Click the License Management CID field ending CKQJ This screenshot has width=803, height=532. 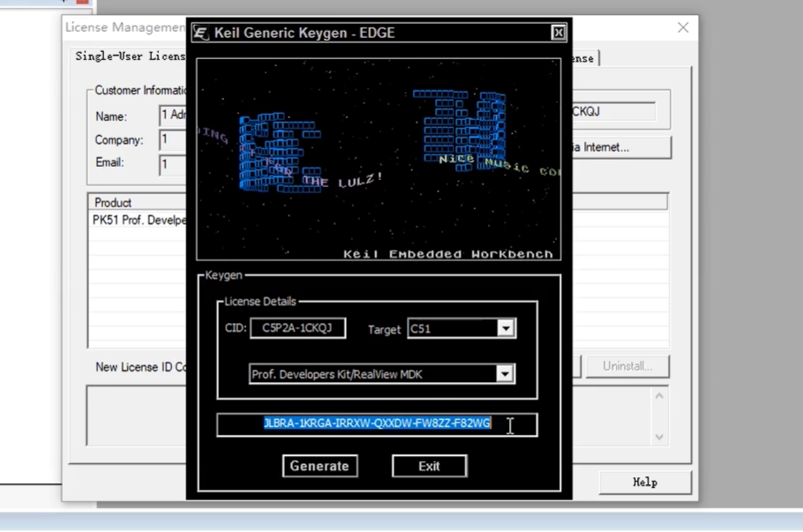point(613,112)
